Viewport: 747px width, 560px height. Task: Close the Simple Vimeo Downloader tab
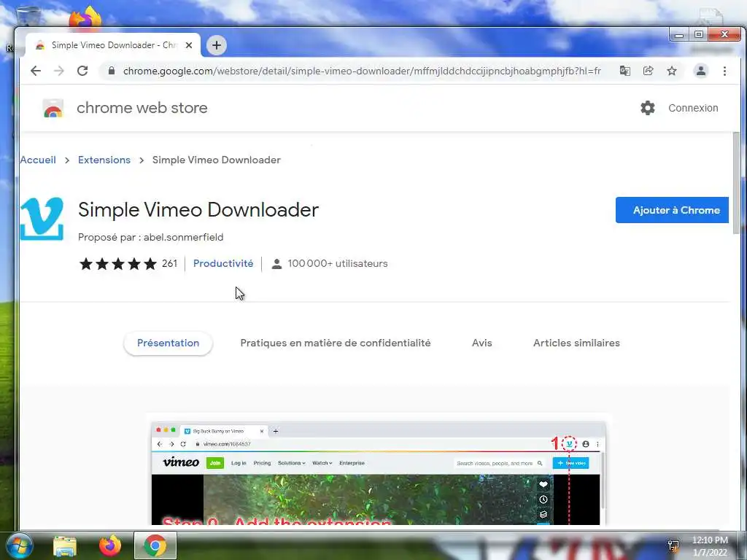189,45
